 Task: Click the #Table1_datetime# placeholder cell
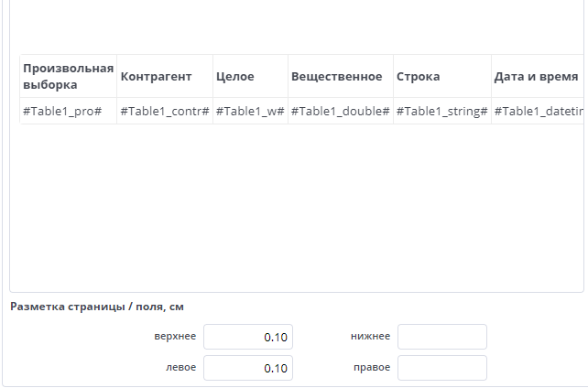(538, 111)
